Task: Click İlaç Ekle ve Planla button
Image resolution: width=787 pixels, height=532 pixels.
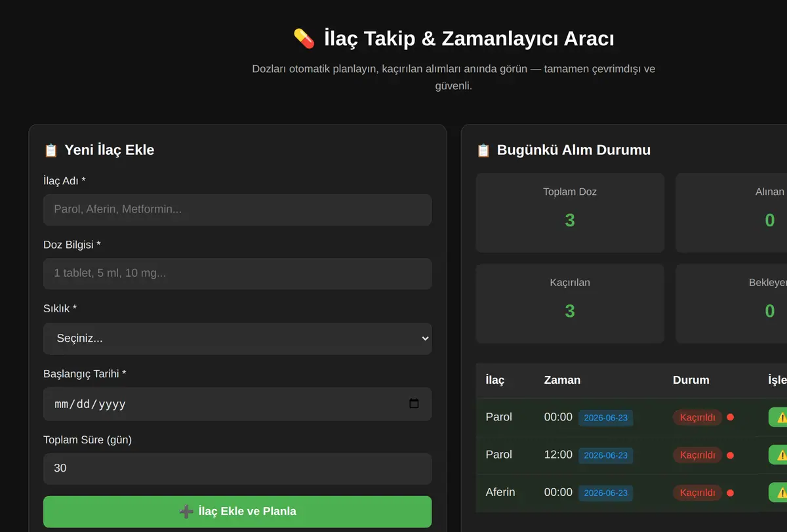Action: click(x=237, y=512)
